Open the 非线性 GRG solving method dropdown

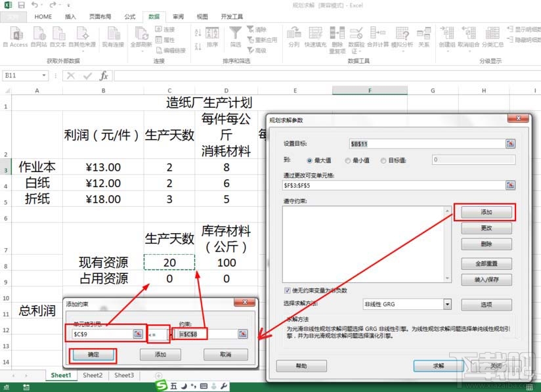(447, 305)
